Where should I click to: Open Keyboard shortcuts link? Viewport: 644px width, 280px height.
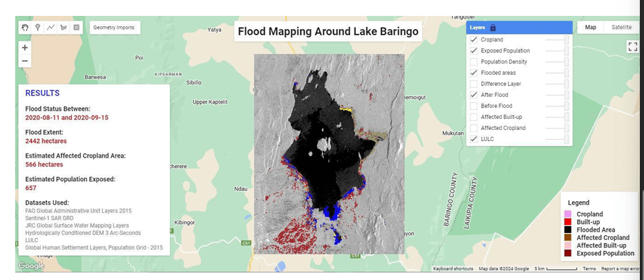[453, 269]
